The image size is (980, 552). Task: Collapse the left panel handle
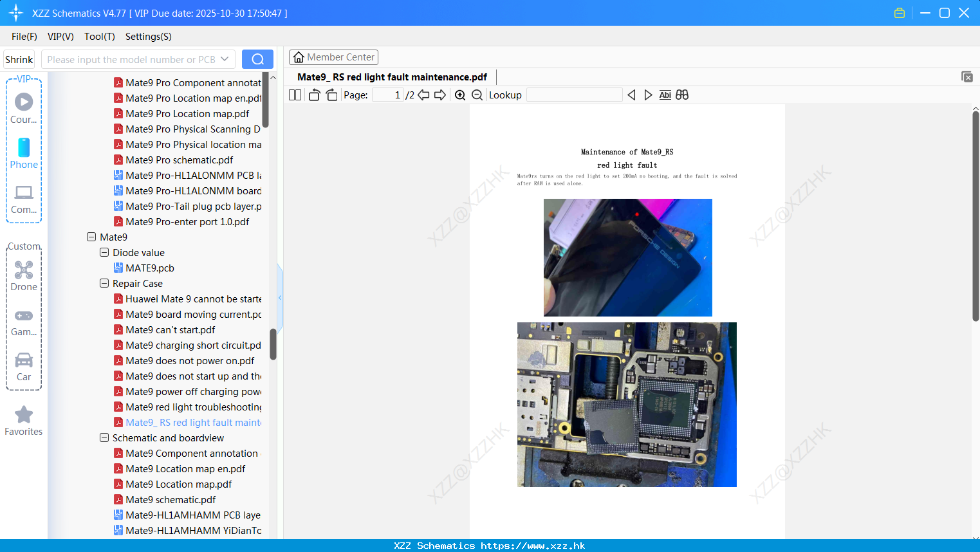pyautogui.click(x=280, y=297)
